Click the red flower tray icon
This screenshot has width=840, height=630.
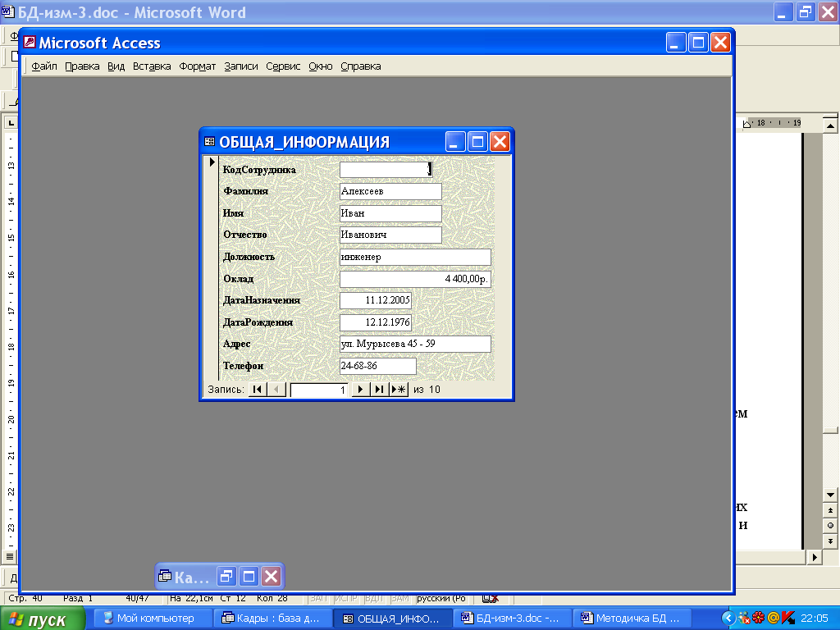758,619
